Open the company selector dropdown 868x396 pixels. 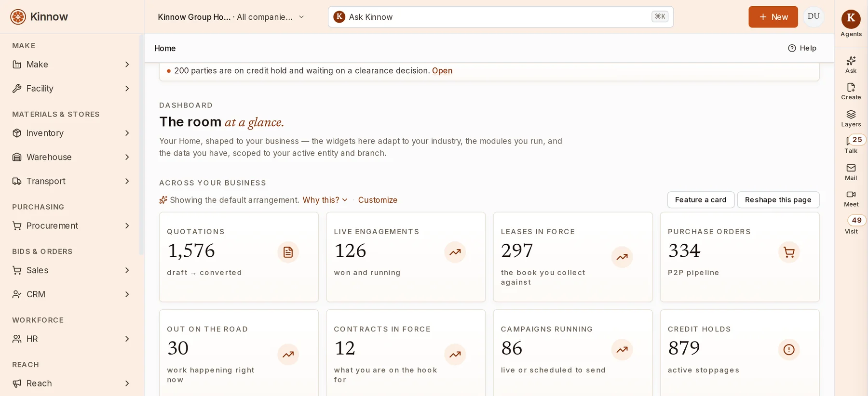pyautogui.click(x=231, y=17)
